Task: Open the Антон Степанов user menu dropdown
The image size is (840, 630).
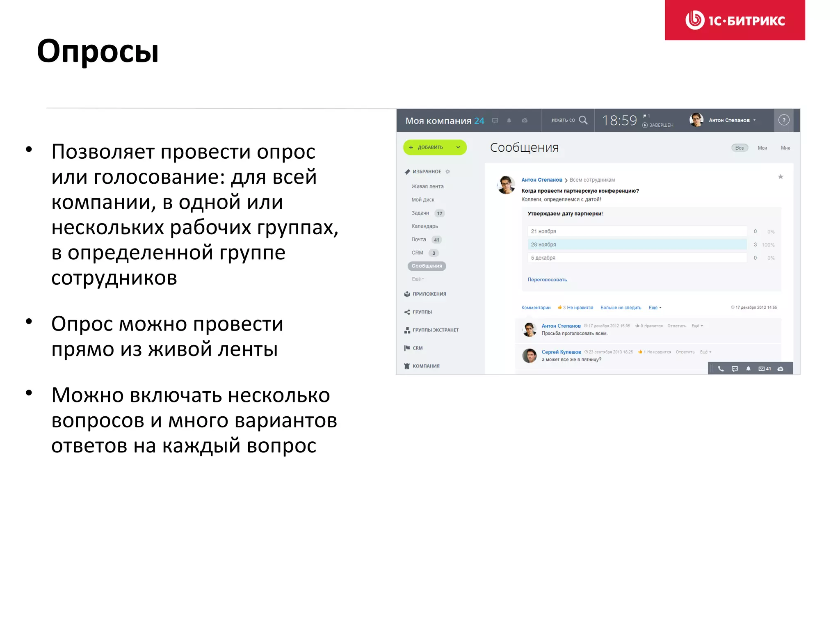Action: coord(732,120)
